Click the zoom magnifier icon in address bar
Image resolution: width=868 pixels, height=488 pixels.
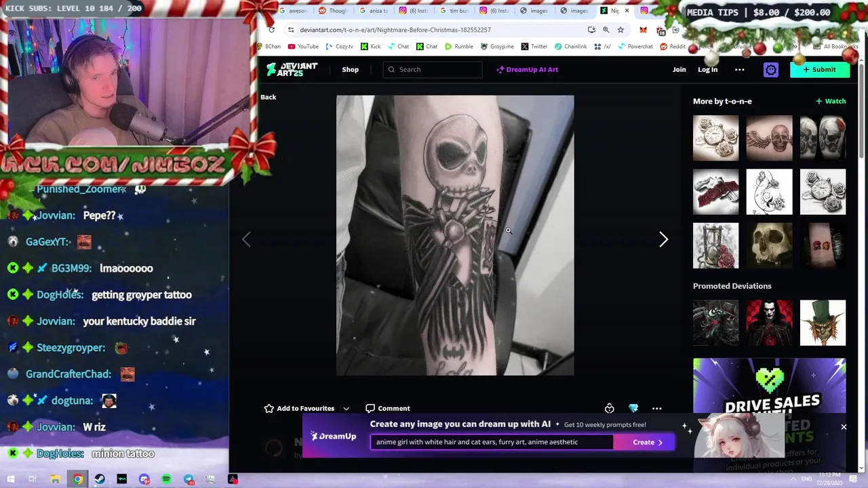point(606,30)
